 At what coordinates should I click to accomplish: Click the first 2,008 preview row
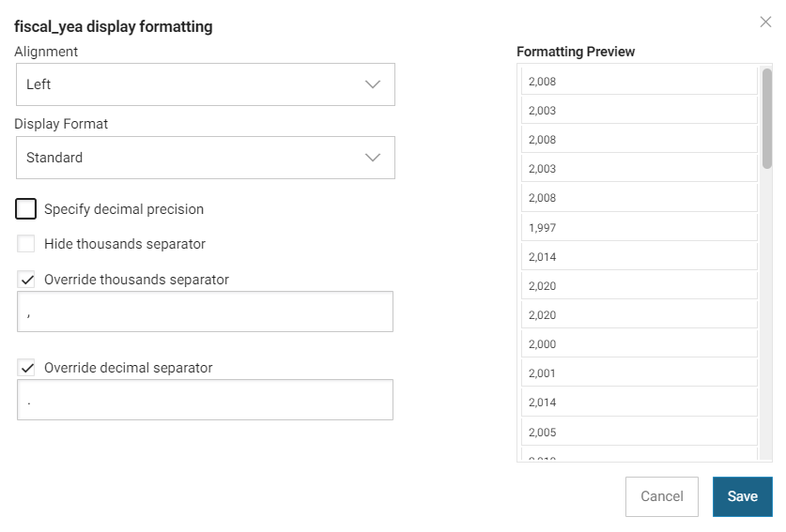640,81
